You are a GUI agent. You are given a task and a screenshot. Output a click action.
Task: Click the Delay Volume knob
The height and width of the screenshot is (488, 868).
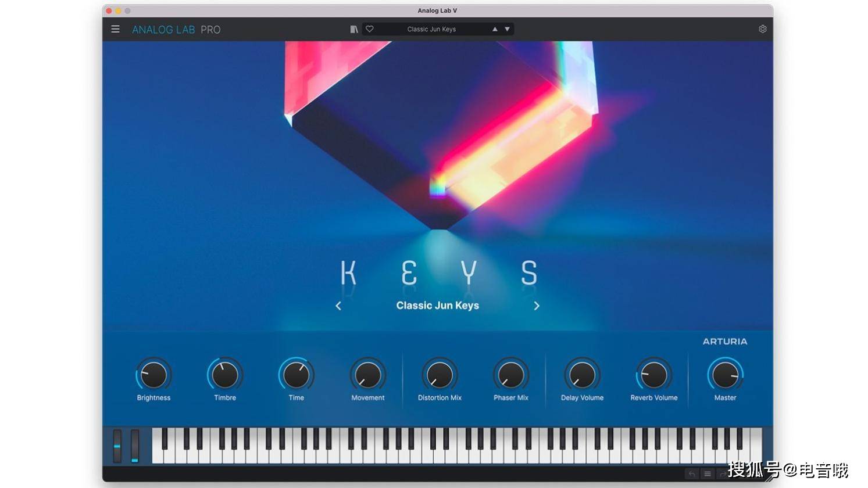[582, 375]
